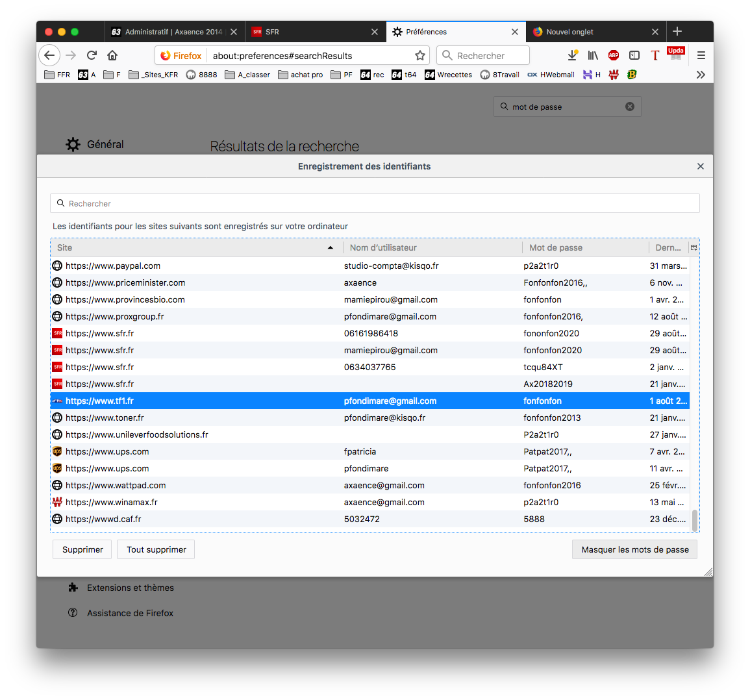Select the Général preferences category

(x=95, y=144)
